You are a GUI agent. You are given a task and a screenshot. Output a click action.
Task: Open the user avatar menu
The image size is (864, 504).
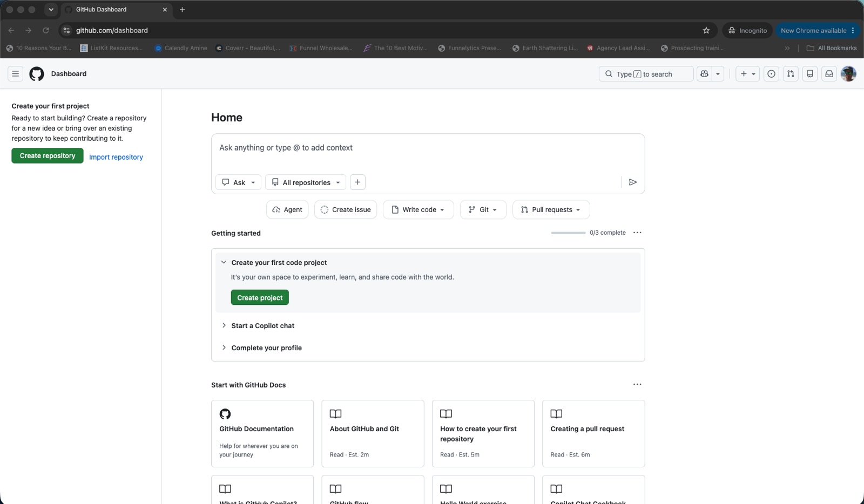tap(848, 74)
